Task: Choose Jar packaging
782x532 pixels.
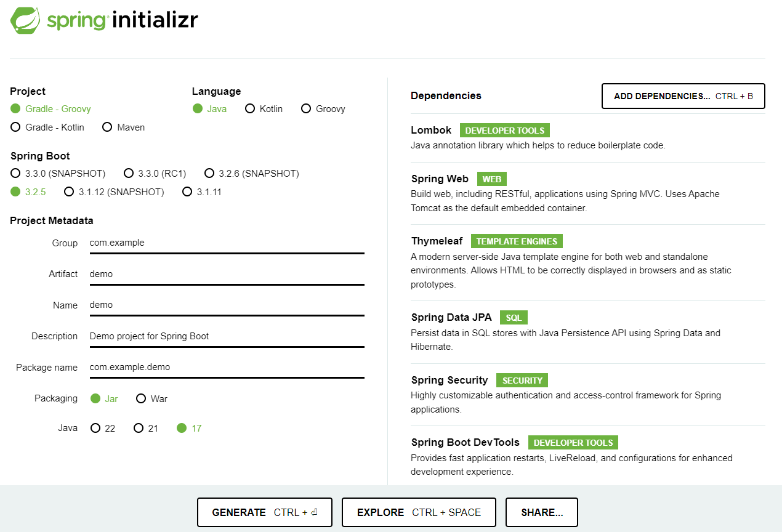Action: click(104, 399)
